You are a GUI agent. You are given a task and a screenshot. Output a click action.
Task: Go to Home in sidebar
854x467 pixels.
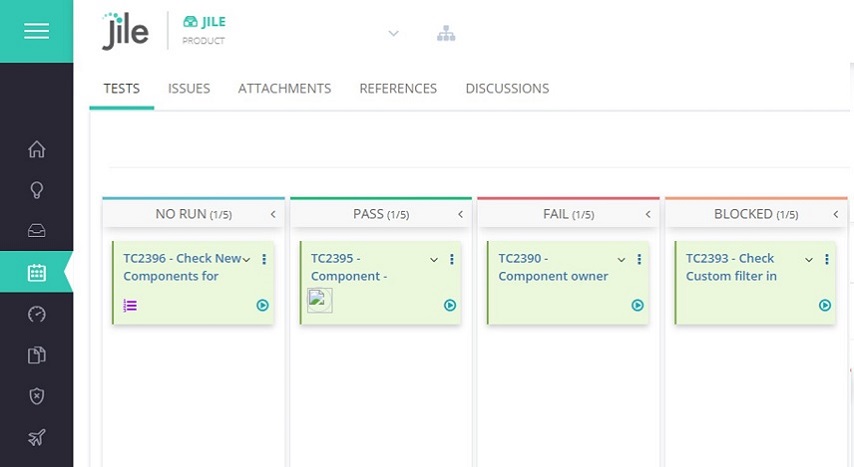click(x=36, y=150)
